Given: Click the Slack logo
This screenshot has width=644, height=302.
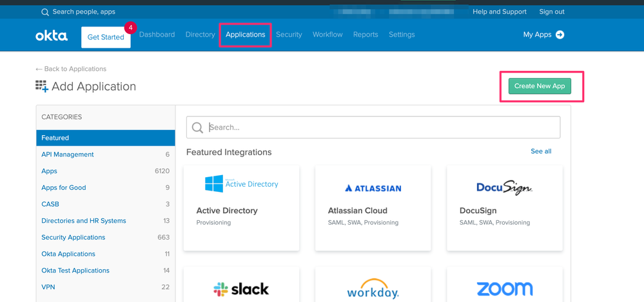Looking at the screenshot, I should [x=241, y=289].
